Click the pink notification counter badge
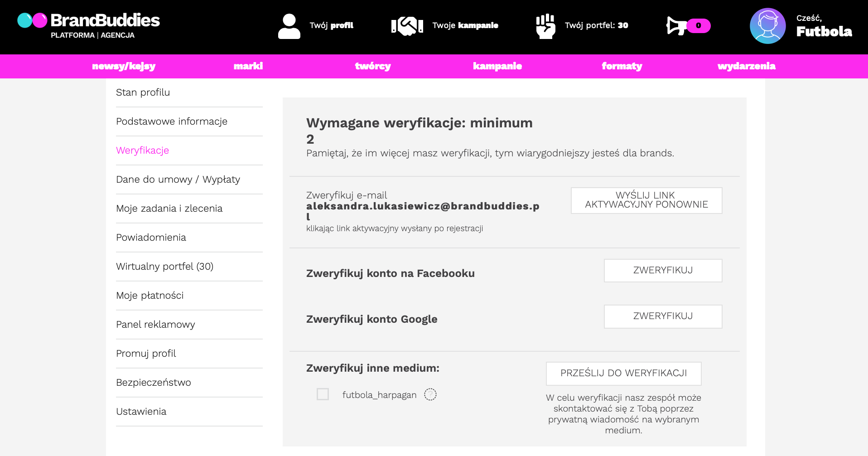 (x=698, y=26)
